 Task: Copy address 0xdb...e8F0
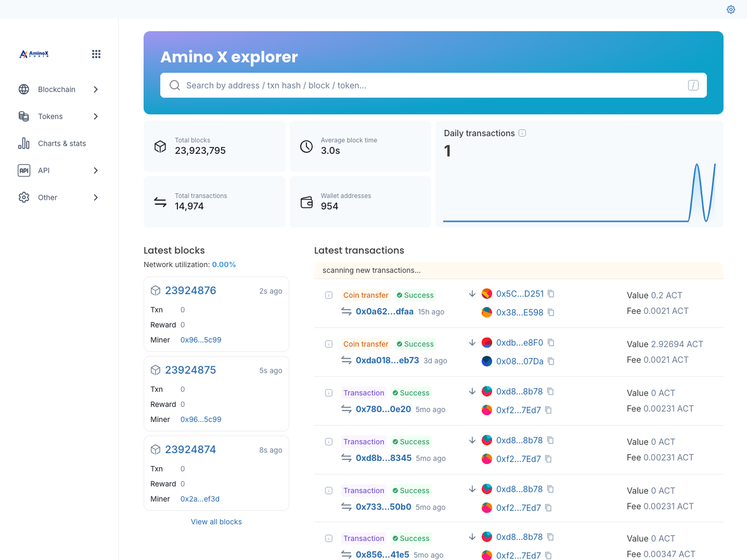click(x=551, y=342)
